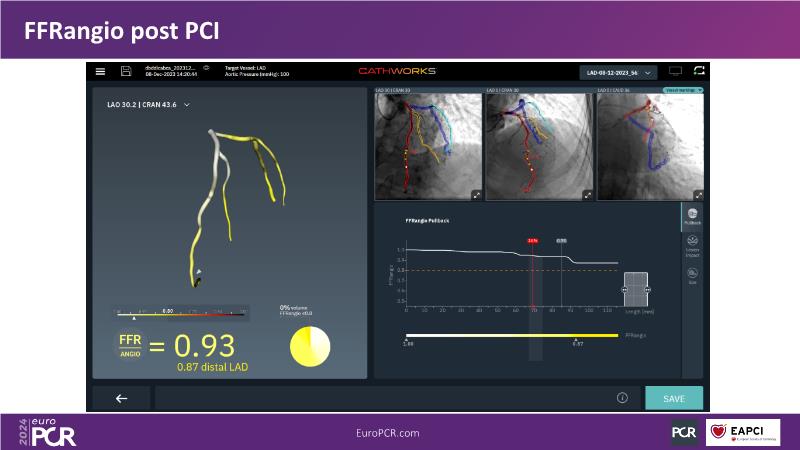This screenshot has width=800, height=450.
Task: Expand the first angiogram thumbnail
Action: (476, 195)
